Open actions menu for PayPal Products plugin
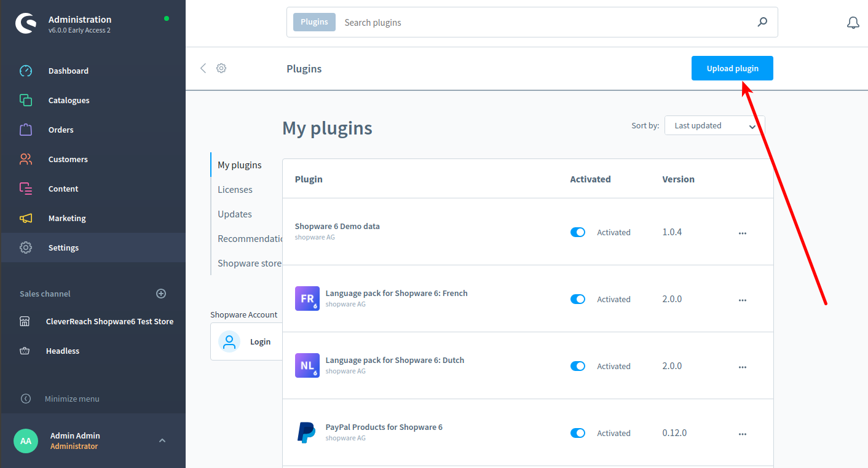Image resolution: width=868 pixels, height=468 pixels. tap(743, 434)
